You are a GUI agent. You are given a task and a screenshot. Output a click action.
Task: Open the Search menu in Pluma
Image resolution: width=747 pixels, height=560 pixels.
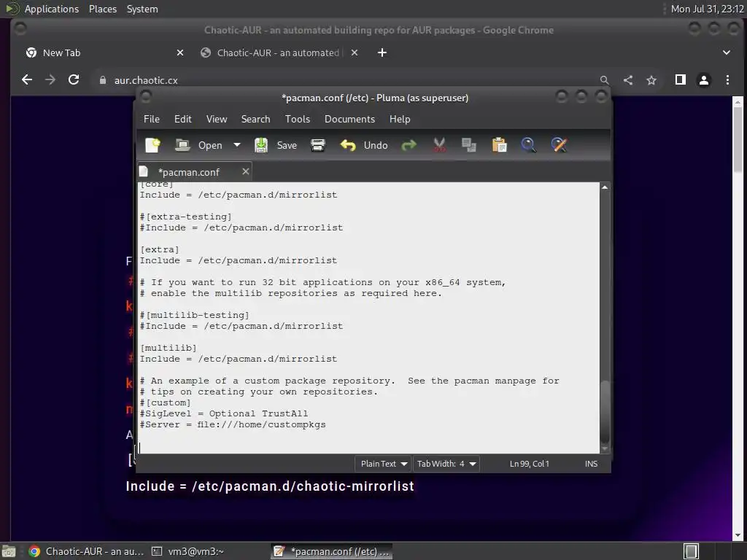click(x=255, y=119)
